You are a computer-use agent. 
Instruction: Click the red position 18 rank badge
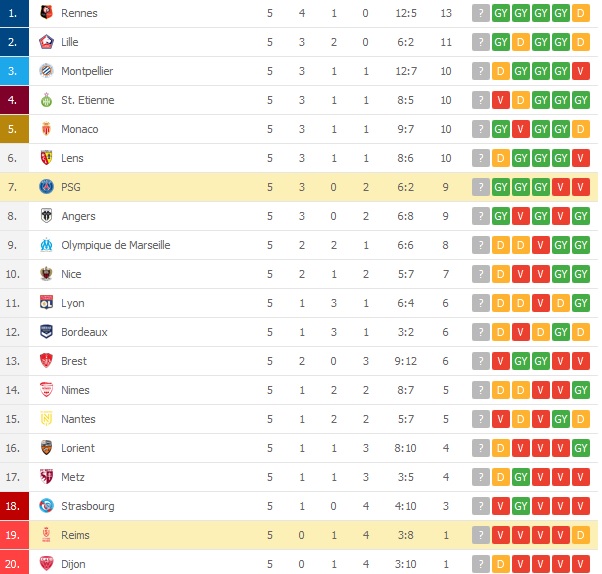13,506
